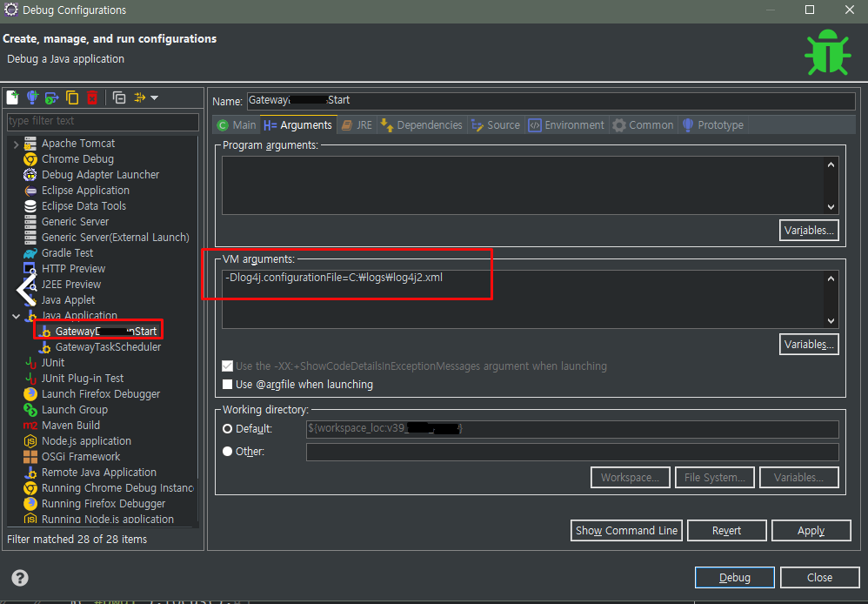Collapse all tree items icon
The height and width of the screenshot is (604, 868).
coord(119,97)
